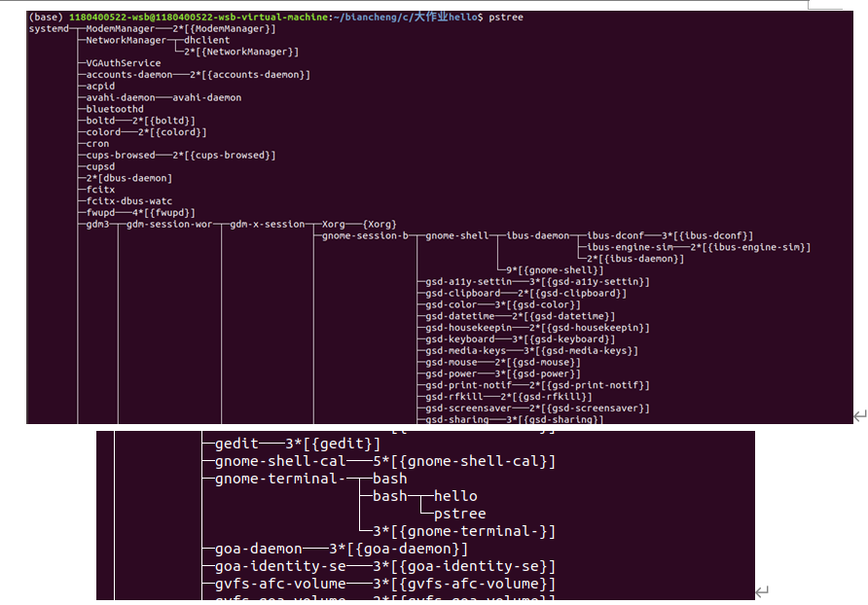Click the ModemManager process name
Screen dimensions: 868x605
(x=120, y=29)
